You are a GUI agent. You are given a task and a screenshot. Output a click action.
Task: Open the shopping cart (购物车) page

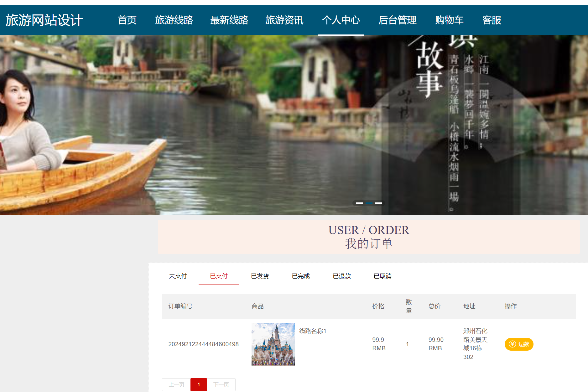449,20
